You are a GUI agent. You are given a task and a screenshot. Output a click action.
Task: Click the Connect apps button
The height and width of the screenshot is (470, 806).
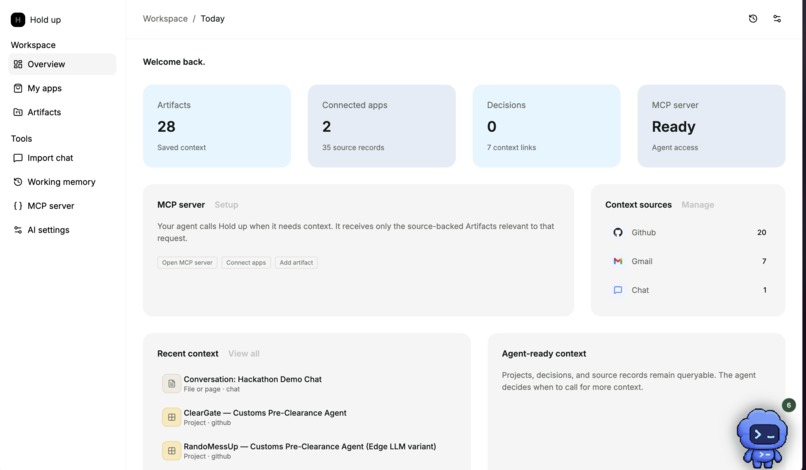246,262
